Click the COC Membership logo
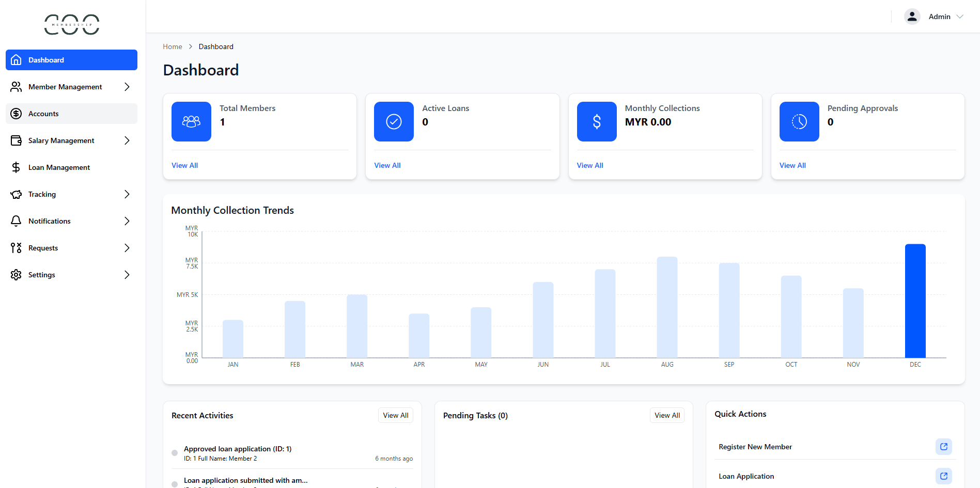Viewport: 980px width, 488px height. coord(72,24)
